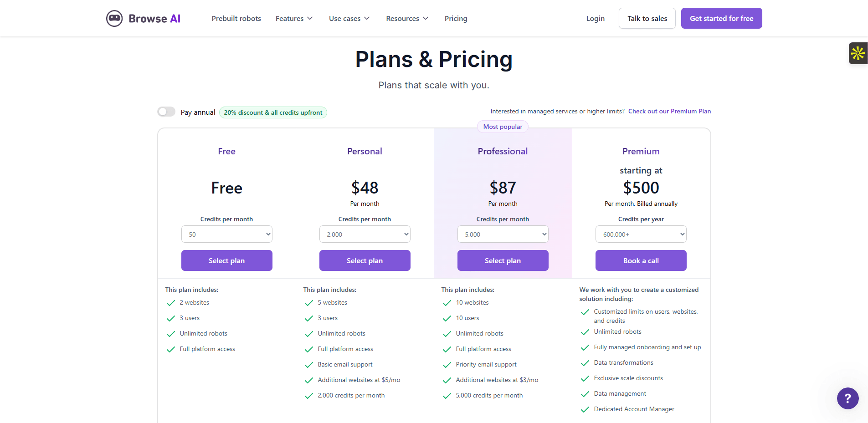Click the yellow asterisk side widget icon
The width and height of the screenshot is (868, 423).
pyautogui.click(x=858, y=53)
